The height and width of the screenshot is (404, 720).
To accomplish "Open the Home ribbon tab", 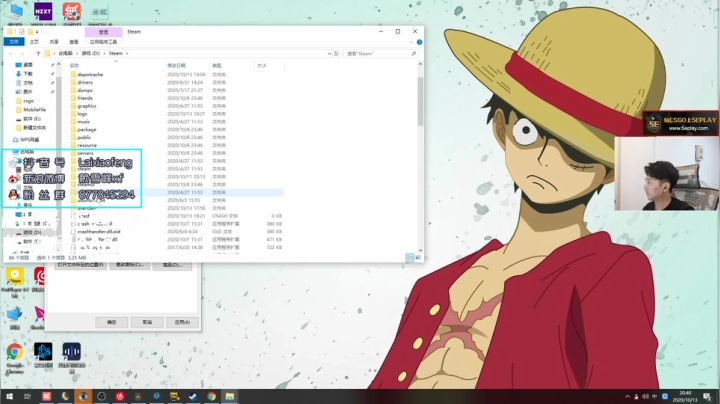I will point(34,42).
